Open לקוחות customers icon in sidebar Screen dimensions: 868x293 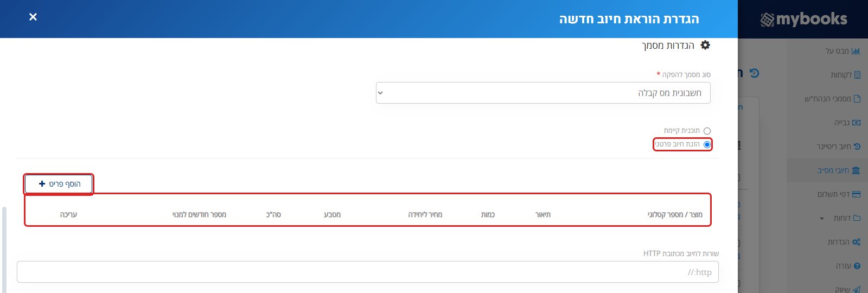coord(857,75)
